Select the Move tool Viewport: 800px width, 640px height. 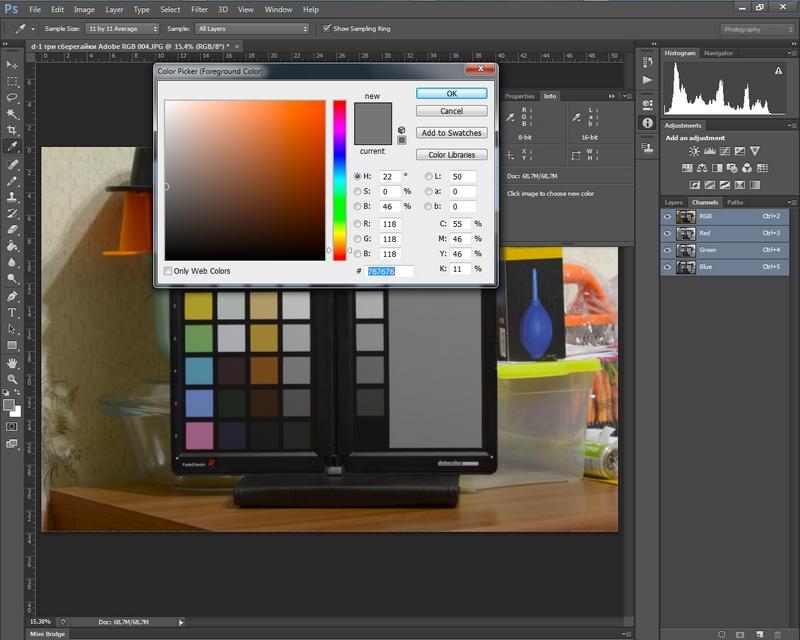12,65
